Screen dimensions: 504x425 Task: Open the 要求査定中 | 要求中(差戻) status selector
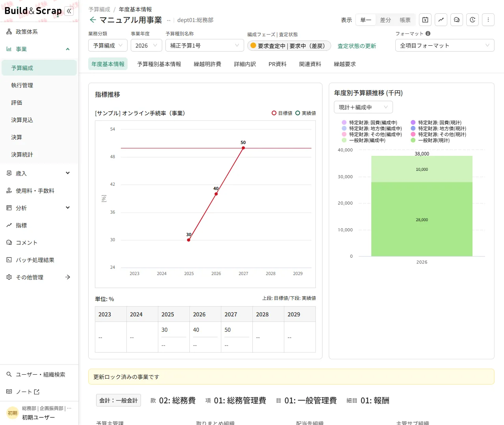click(289, 46)
